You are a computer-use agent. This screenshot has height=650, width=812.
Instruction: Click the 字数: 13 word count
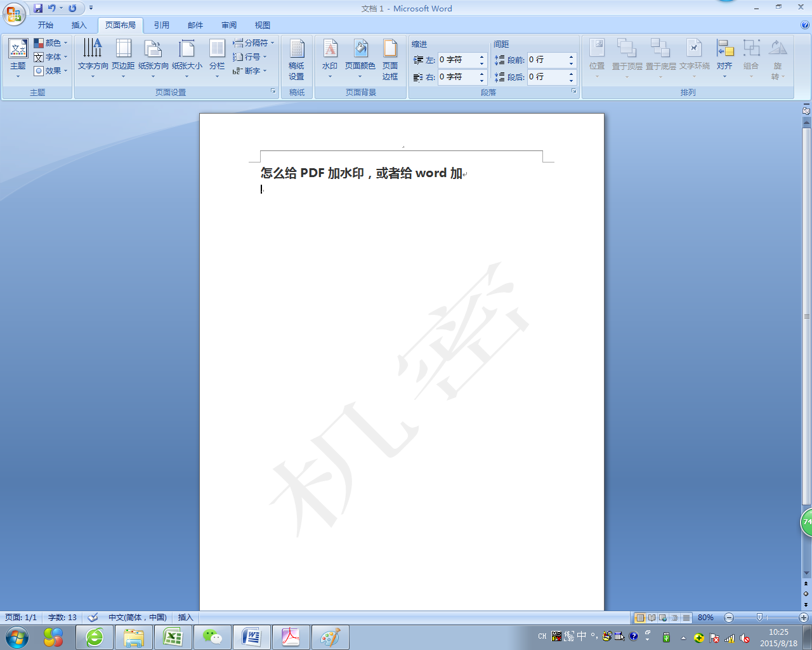point(62,617)
